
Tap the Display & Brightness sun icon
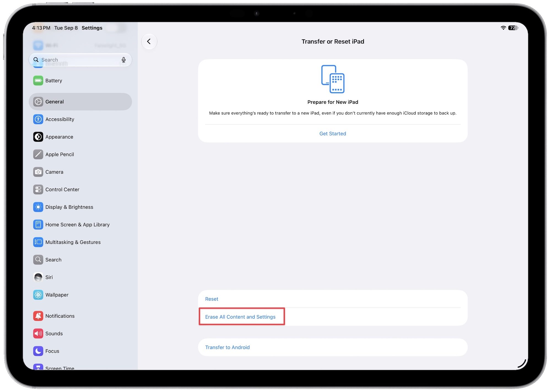tap(38, 207)
